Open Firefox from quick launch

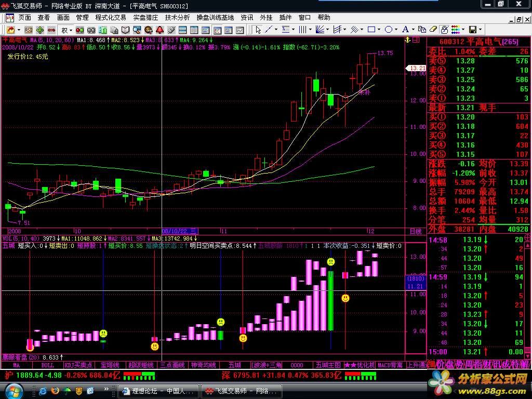55,391
